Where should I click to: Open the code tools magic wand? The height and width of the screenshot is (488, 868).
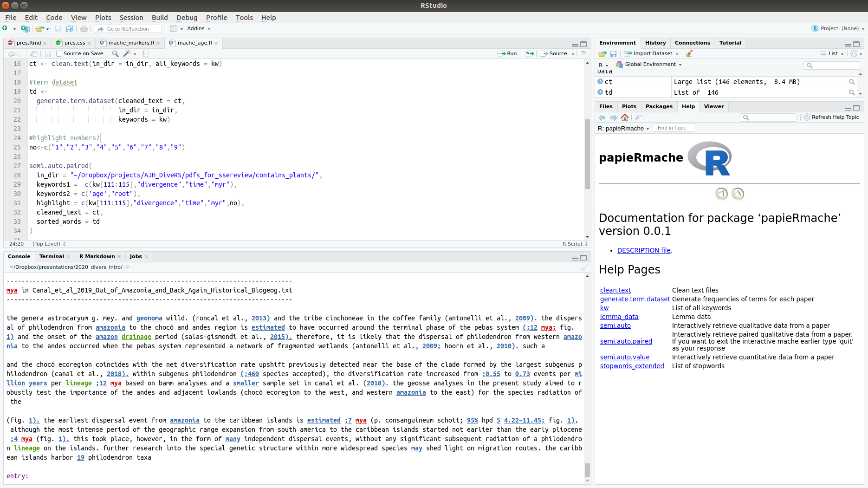127,54
